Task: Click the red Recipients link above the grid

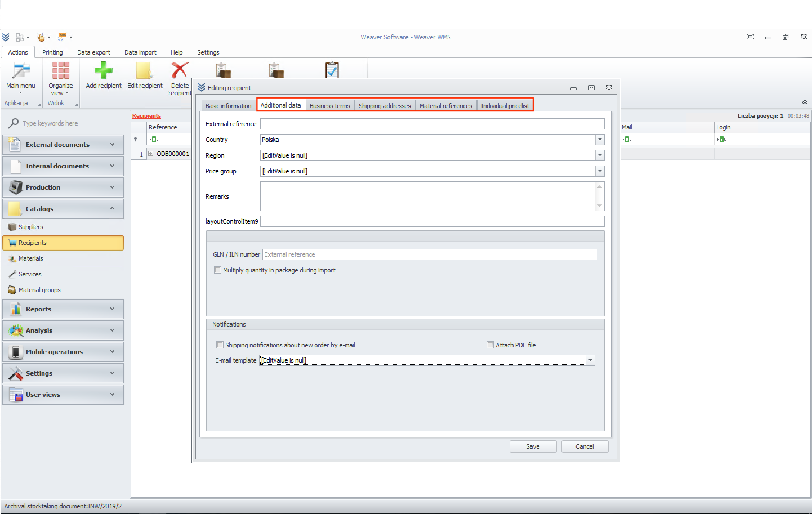Action: (146, 116)
